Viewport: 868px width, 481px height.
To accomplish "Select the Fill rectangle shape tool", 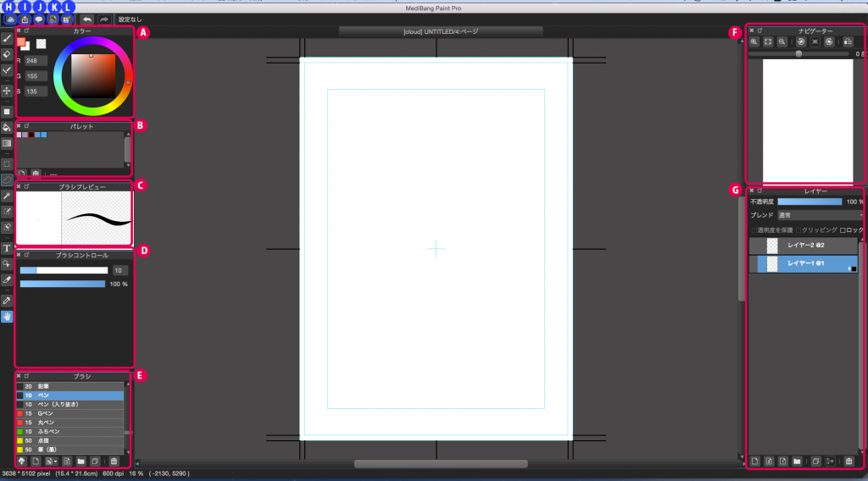I will point(7,112).
